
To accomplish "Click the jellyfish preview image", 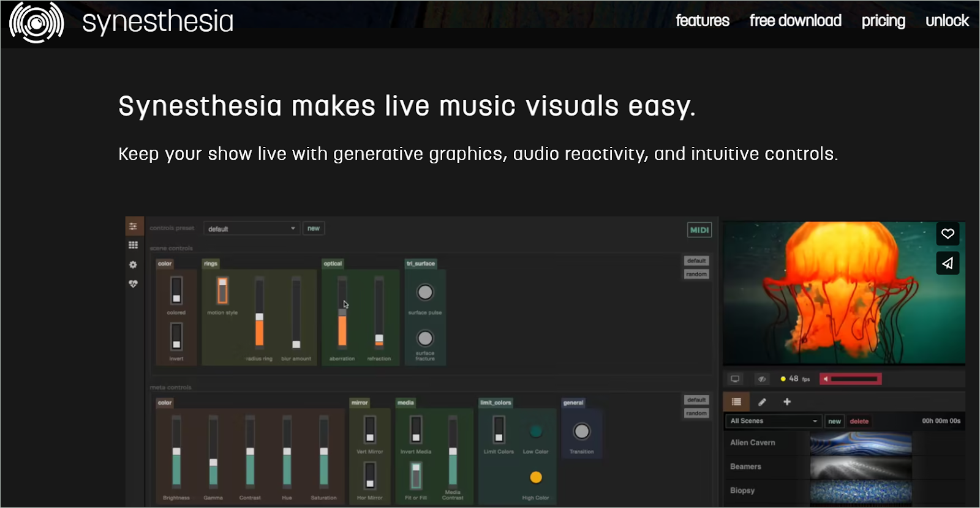I will coord(844,293).
